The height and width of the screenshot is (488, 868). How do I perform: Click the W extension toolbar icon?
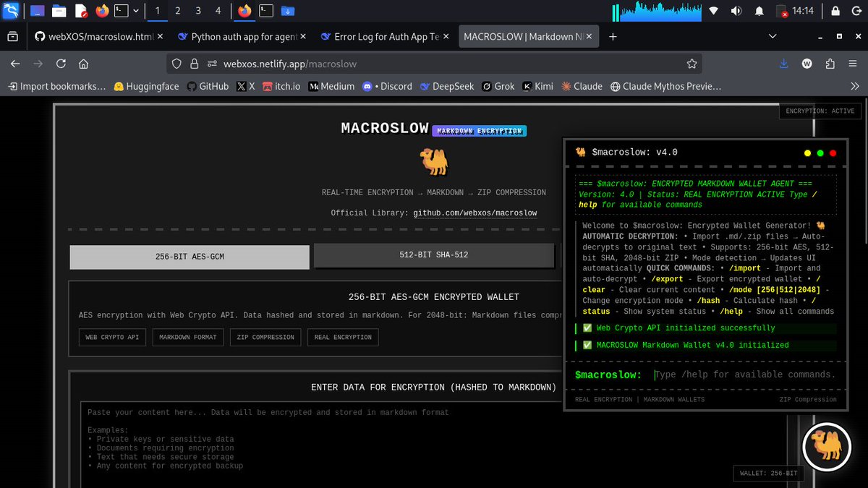807,64
